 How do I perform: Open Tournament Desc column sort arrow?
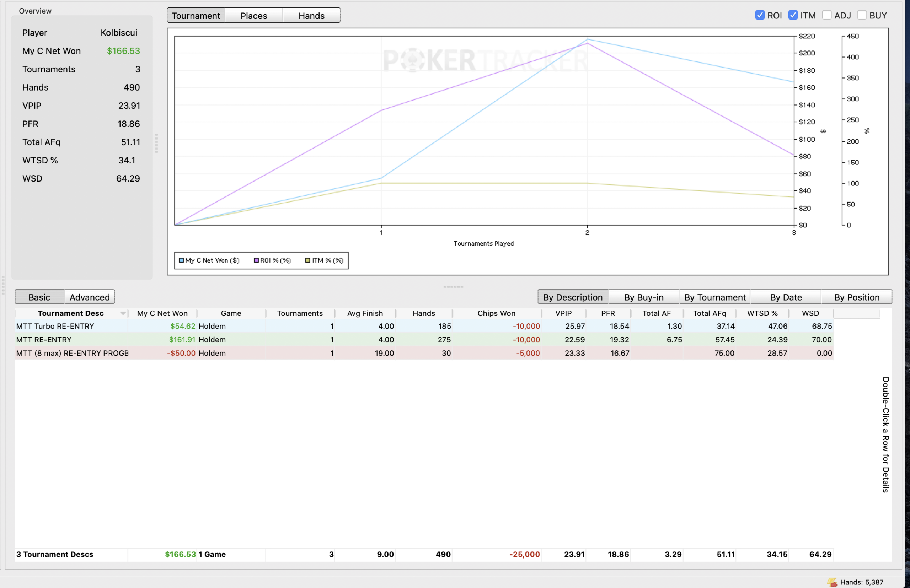coord(123,313)
